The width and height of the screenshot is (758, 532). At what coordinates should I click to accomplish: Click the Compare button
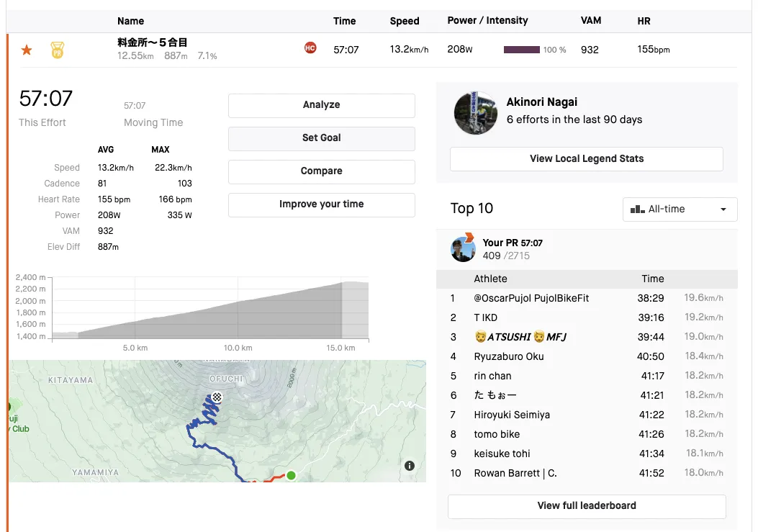(x=321, y=171)
